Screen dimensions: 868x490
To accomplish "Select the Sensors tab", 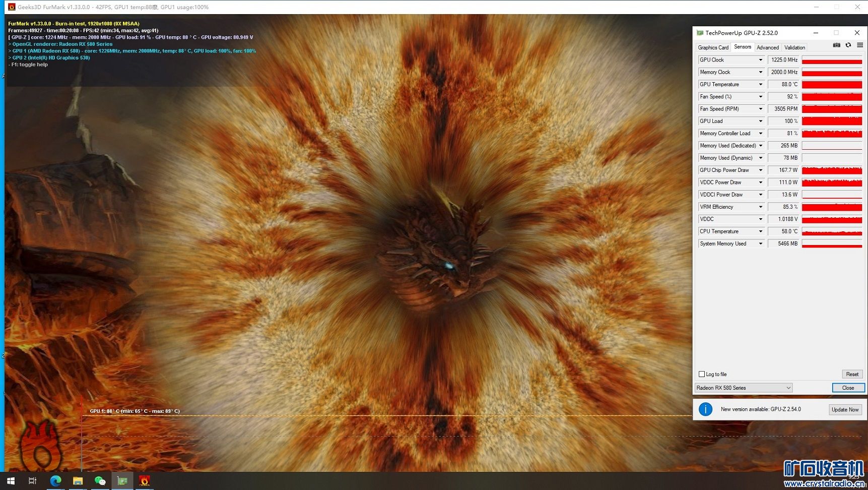I will pos(743,47).
